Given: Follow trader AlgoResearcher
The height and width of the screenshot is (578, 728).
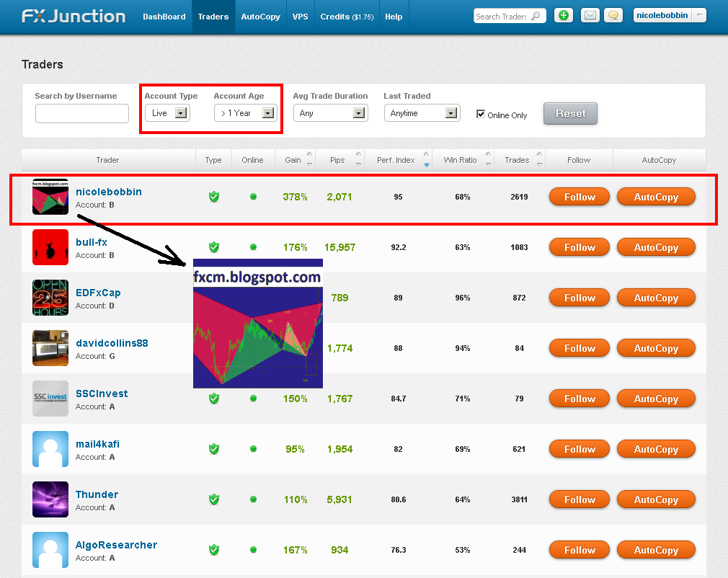Looking at the screenshot, I should pyautogui.click(x=580, y=550).
